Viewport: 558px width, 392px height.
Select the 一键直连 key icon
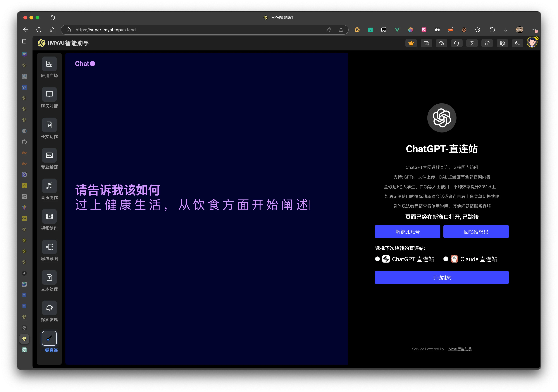click(x=49, y=338)
